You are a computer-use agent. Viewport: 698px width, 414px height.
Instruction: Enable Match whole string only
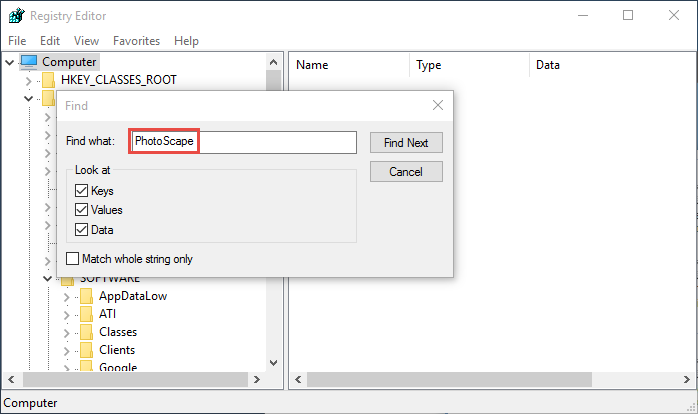pyautogui.click(x=73, y=259)
